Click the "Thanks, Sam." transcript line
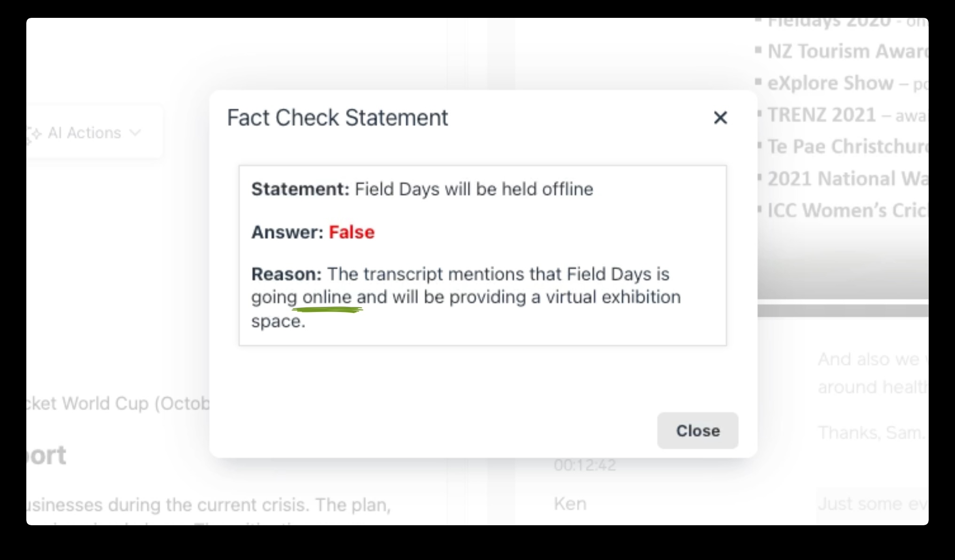 (x=871, y=432)
